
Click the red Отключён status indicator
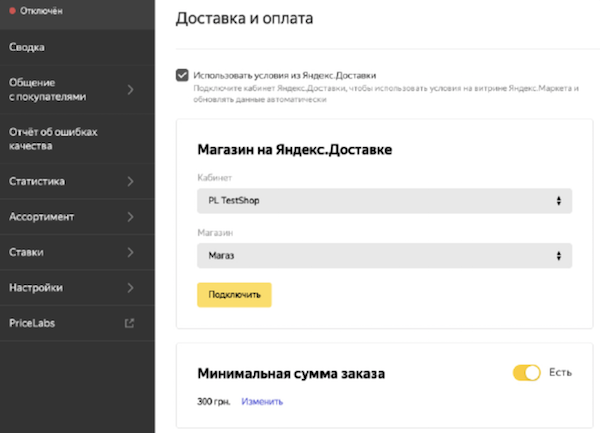point(12,11)
